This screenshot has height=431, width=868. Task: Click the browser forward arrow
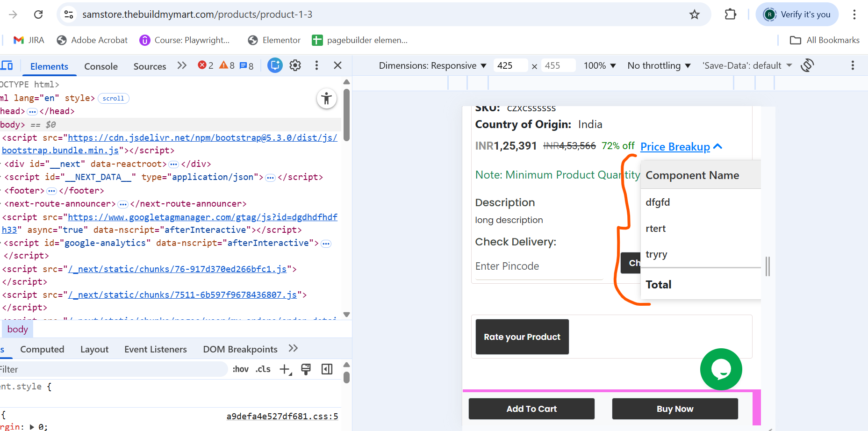pyautogui.click(x=13, y=14)
